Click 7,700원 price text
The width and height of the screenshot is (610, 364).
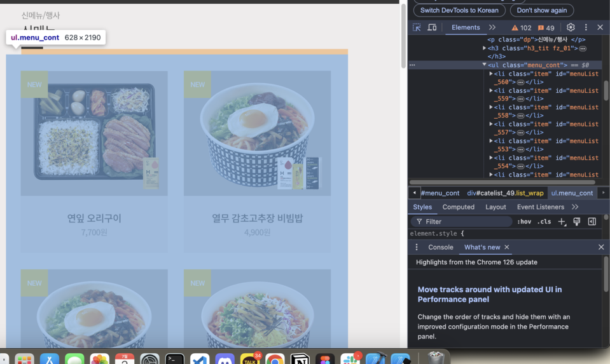[x=94, y=233]
